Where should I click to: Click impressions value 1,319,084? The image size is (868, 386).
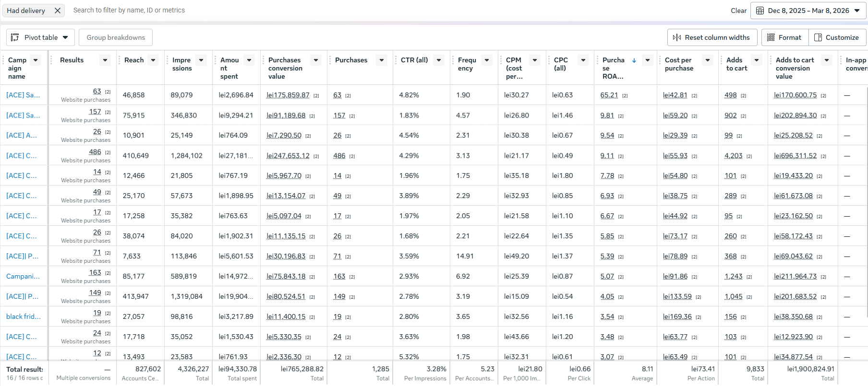coord(187,296)
